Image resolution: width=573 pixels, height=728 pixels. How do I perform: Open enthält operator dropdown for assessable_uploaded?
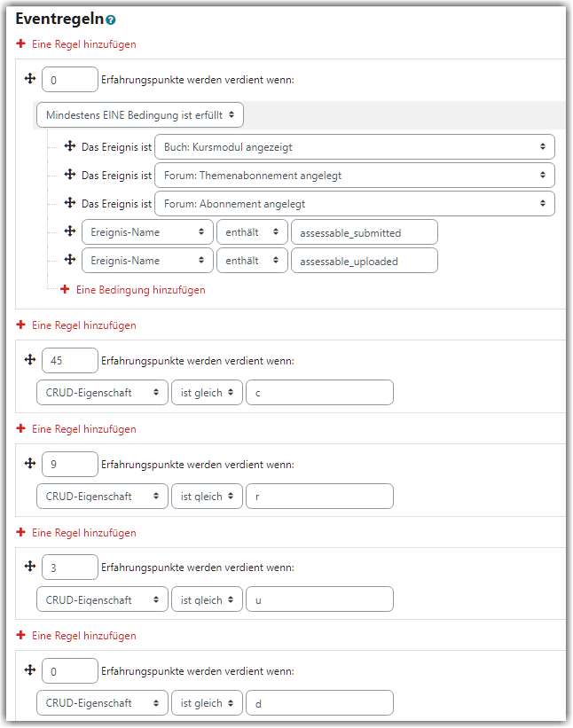(252, 261)
